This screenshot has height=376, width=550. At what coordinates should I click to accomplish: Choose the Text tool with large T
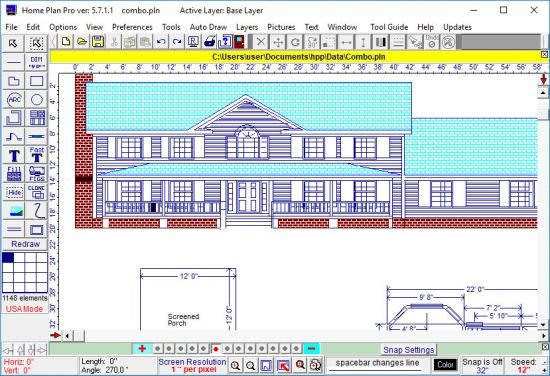point(14,155)
